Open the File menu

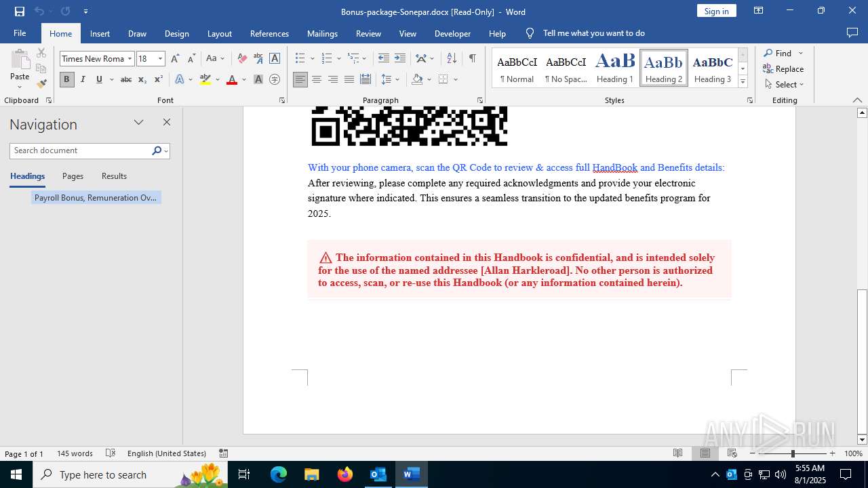pyautogui.click(x=20, y=33)
